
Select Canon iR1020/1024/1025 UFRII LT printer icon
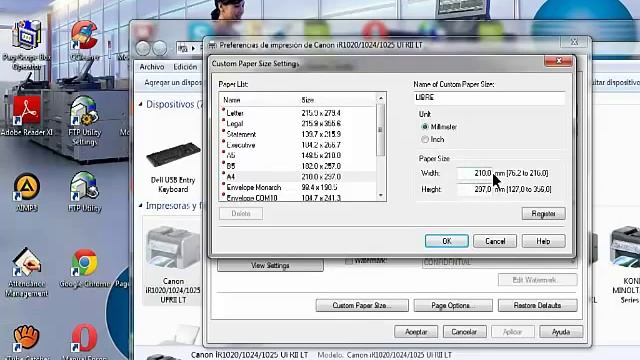[173, 264]
